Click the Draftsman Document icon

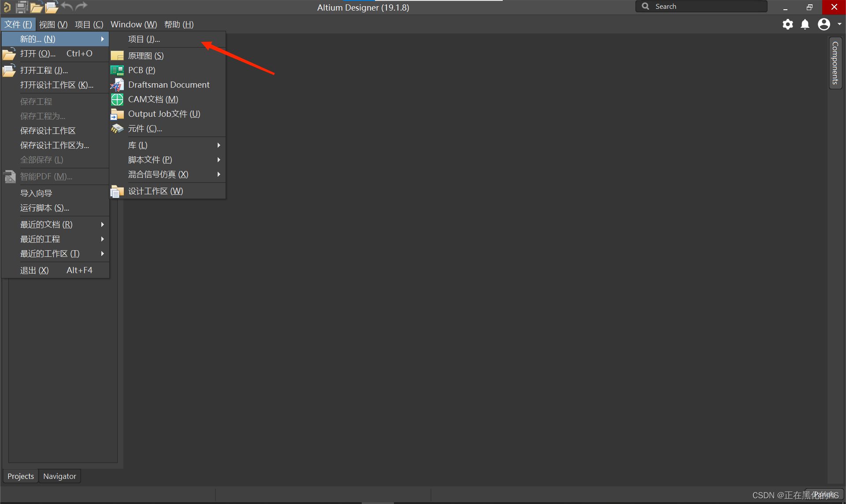[117, 85]
